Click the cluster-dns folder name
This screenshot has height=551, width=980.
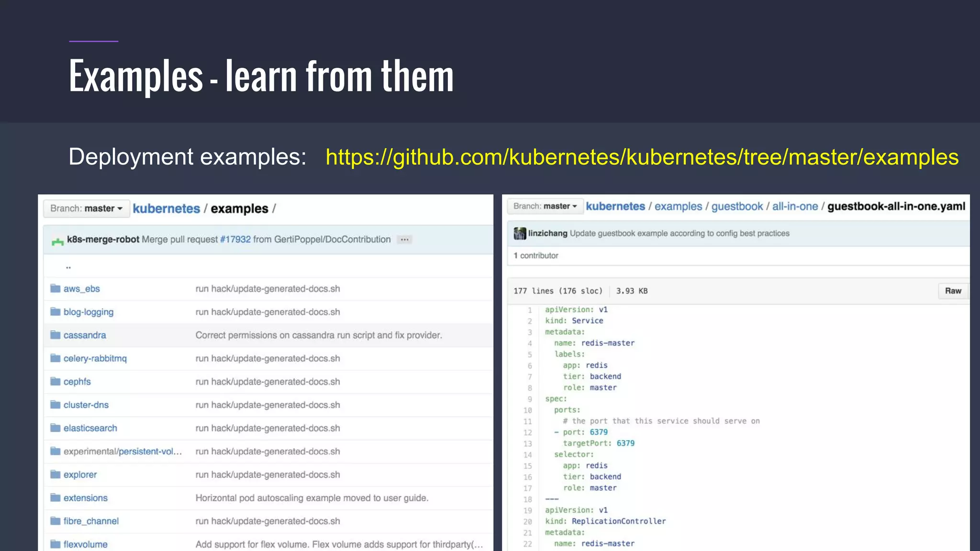(x=86, y=405)
